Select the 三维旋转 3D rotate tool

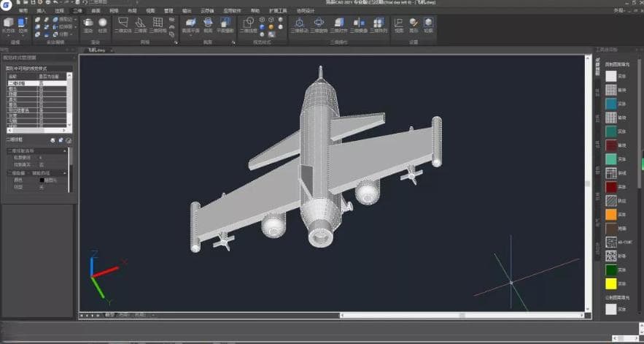319,25
